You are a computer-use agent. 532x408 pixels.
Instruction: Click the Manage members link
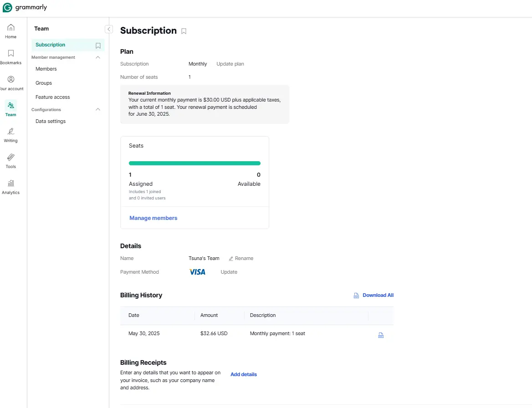[x=153, y=218]
